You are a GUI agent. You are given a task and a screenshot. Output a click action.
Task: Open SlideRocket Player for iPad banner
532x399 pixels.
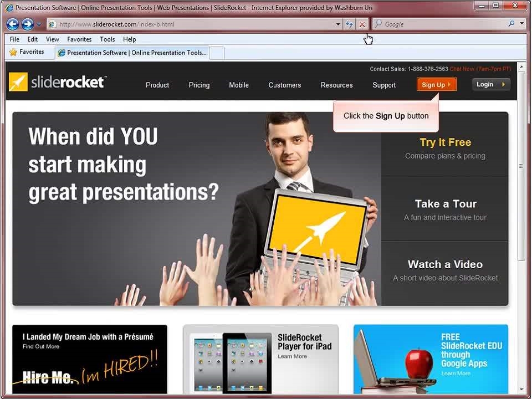pos(260,359)
